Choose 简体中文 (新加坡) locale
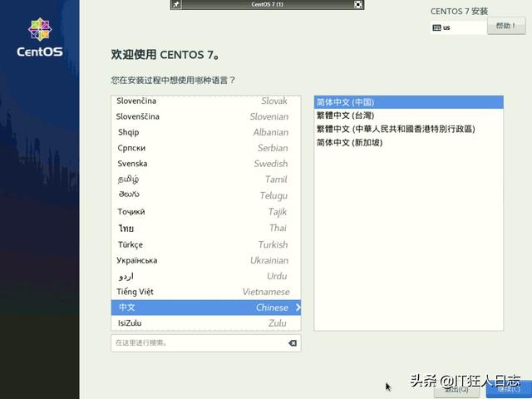532x399 pixels. 408,142
